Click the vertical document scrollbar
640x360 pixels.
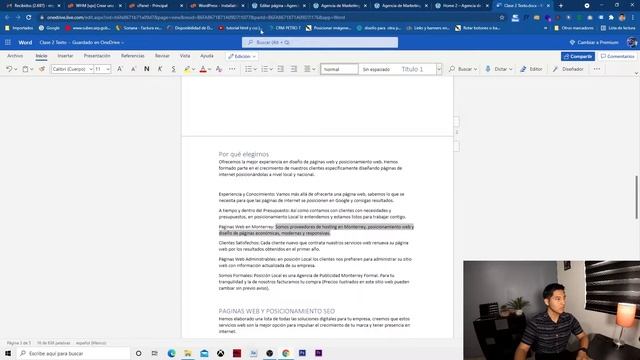pyautogui.click(x=637, y=197)
